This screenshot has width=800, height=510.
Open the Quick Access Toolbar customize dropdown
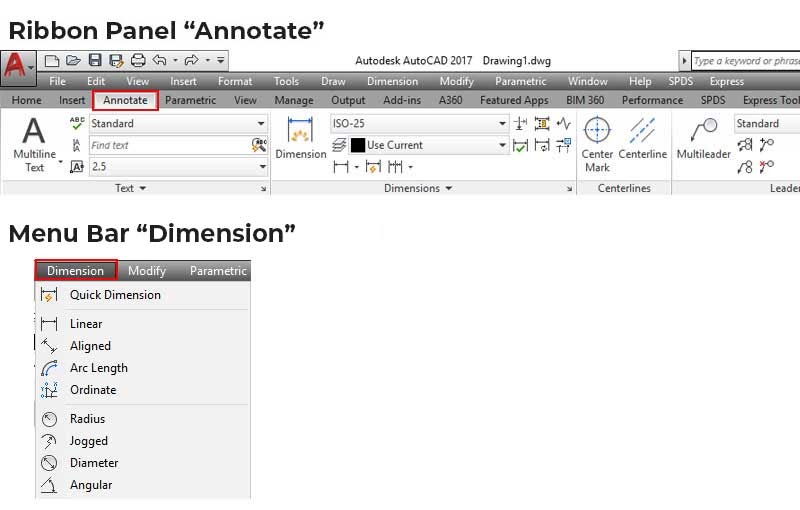click(220, 60)
